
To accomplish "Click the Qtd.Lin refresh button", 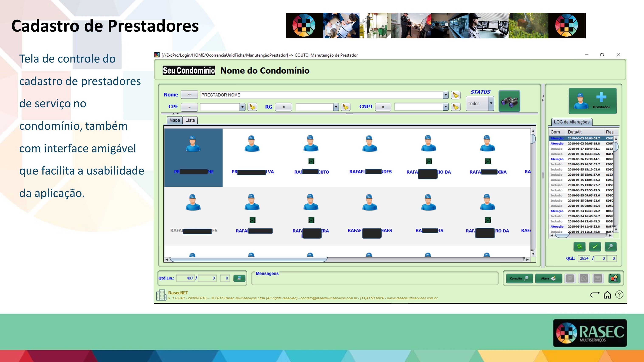I will [x=239, y=278].
